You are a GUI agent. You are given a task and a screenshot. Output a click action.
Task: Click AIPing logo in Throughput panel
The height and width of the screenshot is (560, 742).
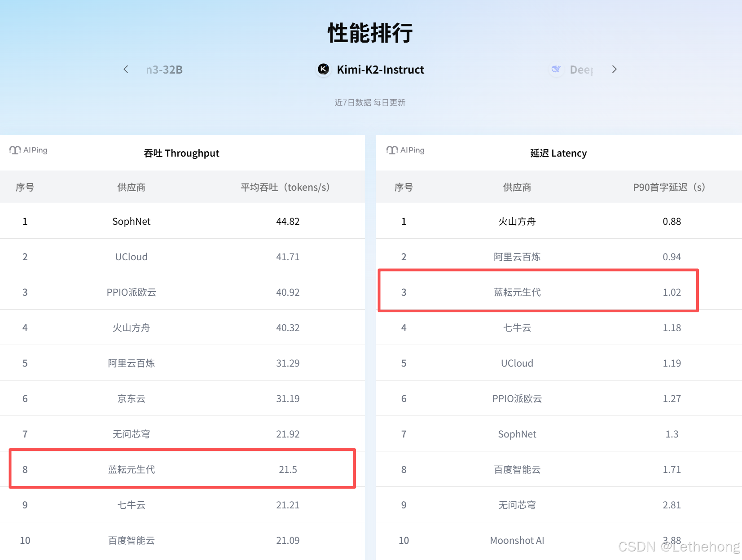[28, 150]
